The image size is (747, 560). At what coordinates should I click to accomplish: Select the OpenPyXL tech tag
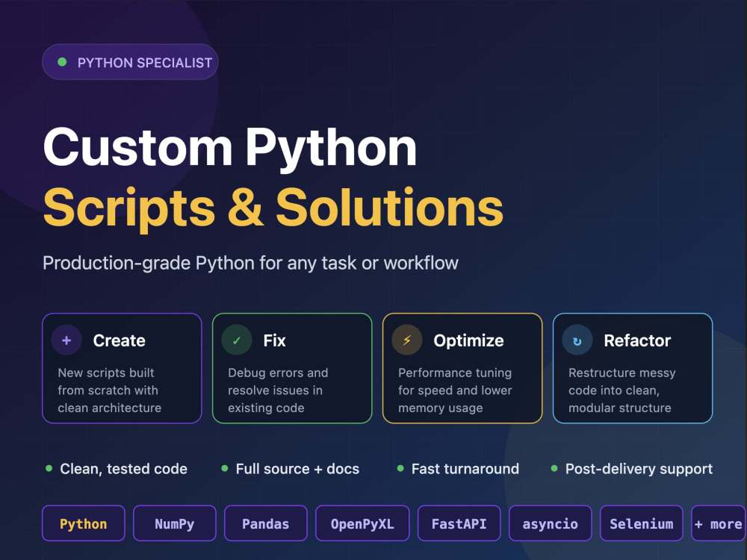pos(362,523)
